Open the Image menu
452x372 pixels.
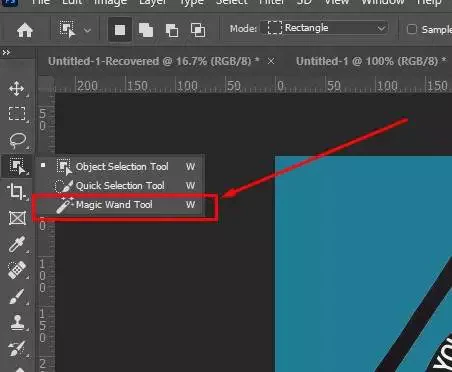pyautogui.click(x=110, y=2)
